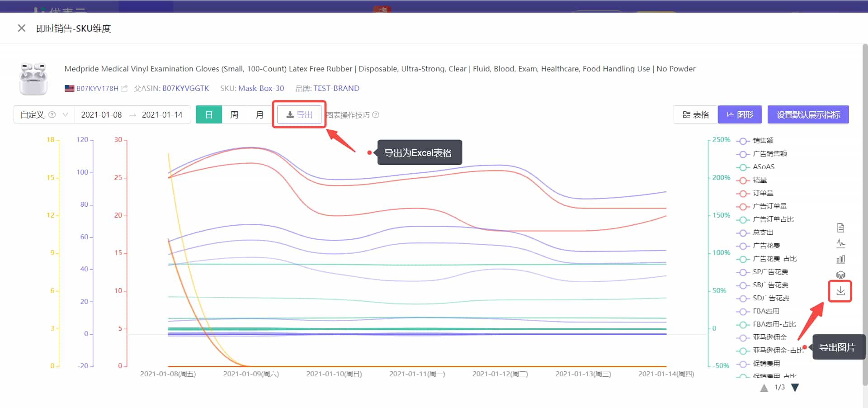Click help icon next to 图表操作技巧
The height and width of the screenshot is (408, 868).
[376, 115]
